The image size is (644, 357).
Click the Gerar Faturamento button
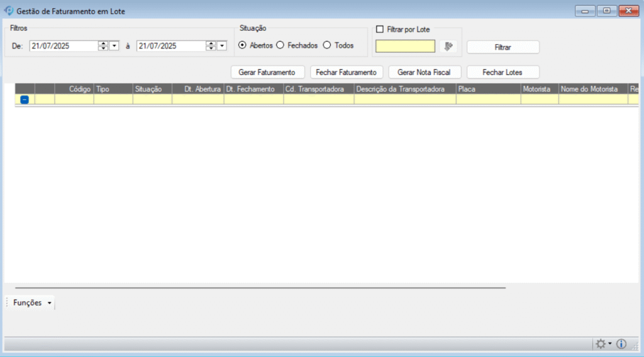coord(267,72)
